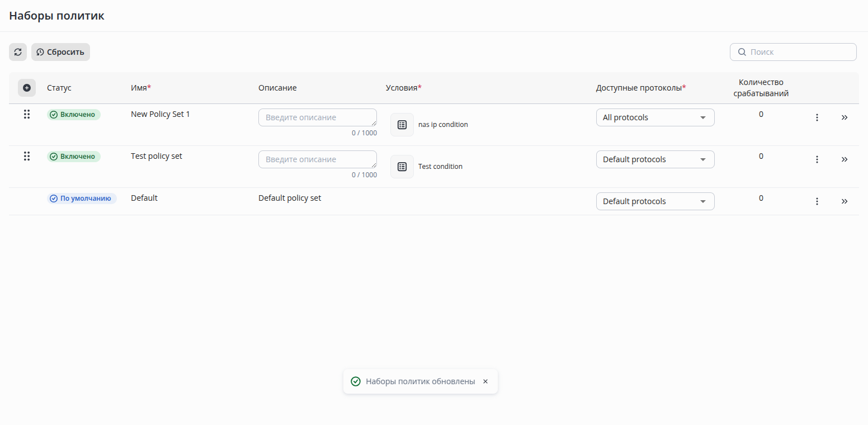Dismiss the Наборы политик обновлены notification
868x425 pixels.
point(485,381)
